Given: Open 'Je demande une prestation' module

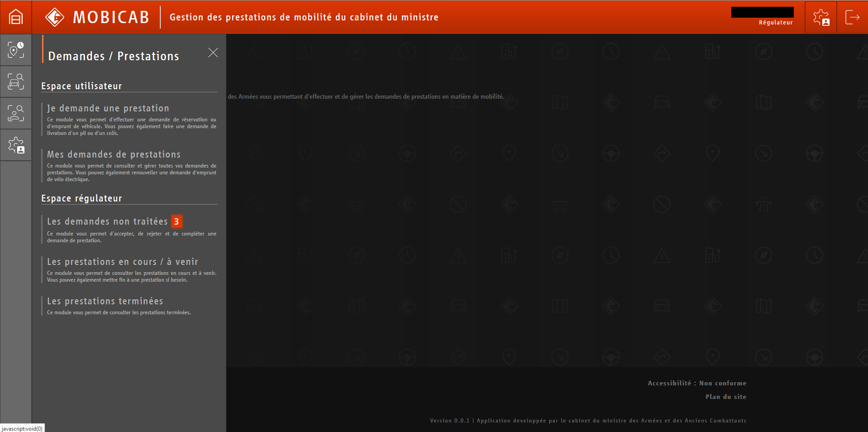Looking at the screenshot, I should coord(108,108).
